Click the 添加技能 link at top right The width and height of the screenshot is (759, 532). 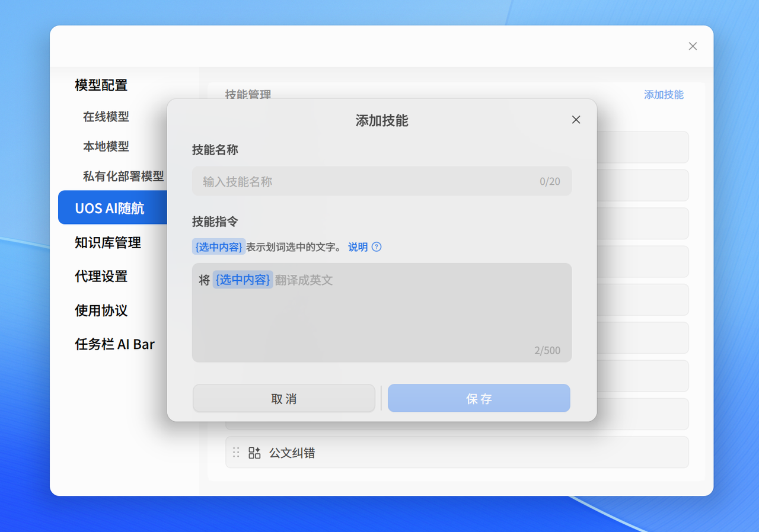pos(663,95)
